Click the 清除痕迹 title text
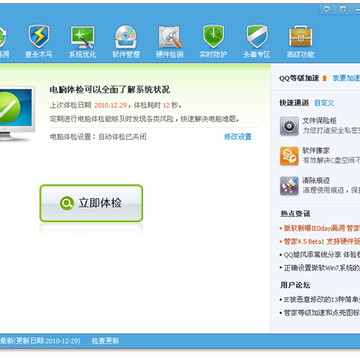 [x=316, y=181]
